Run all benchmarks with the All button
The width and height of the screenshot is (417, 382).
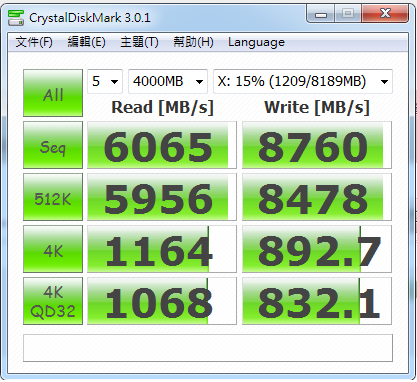point(53,93)
